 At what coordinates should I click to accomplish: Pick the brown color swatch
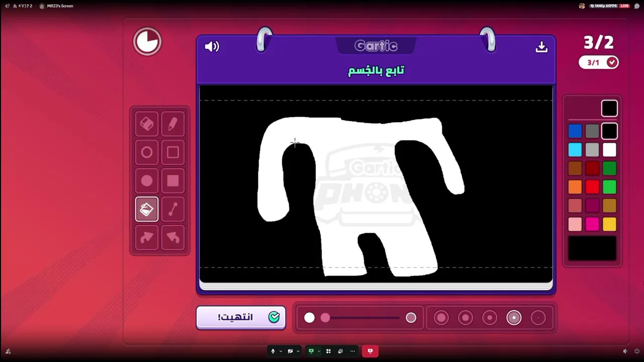(x=575, y=168)
